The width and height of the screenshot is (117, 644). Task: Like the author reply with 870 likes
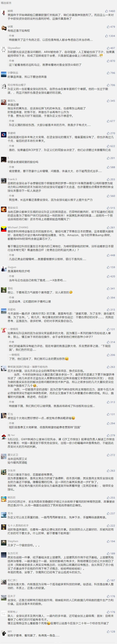[111, 61]
